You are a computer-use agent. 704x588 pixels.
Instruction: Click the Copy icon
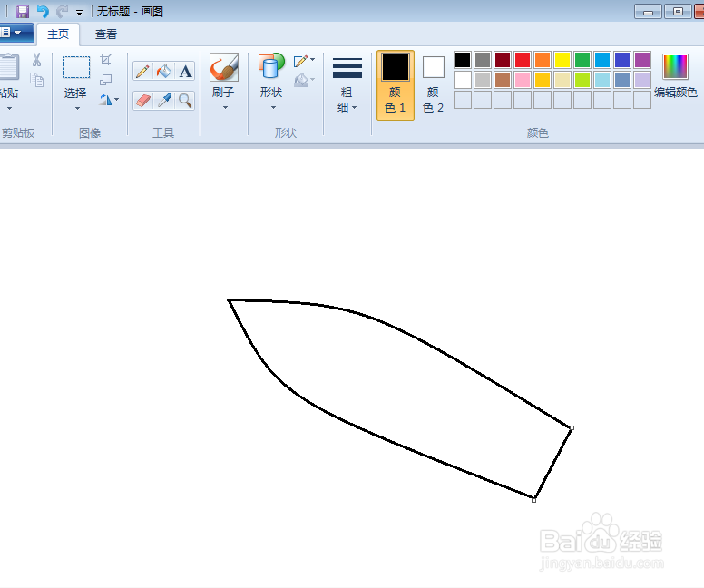[x=37, y=80]
